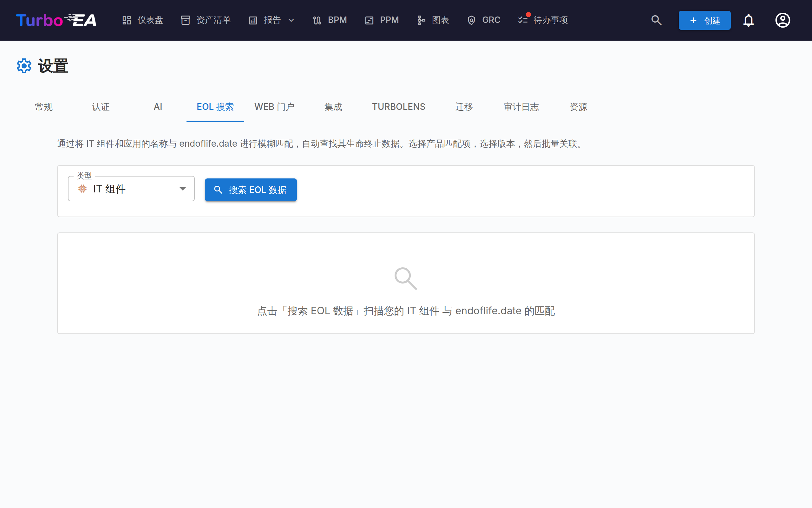Open the 仪表盘 dashboard nav item
The image size is (812, 508).
(143, 20)
